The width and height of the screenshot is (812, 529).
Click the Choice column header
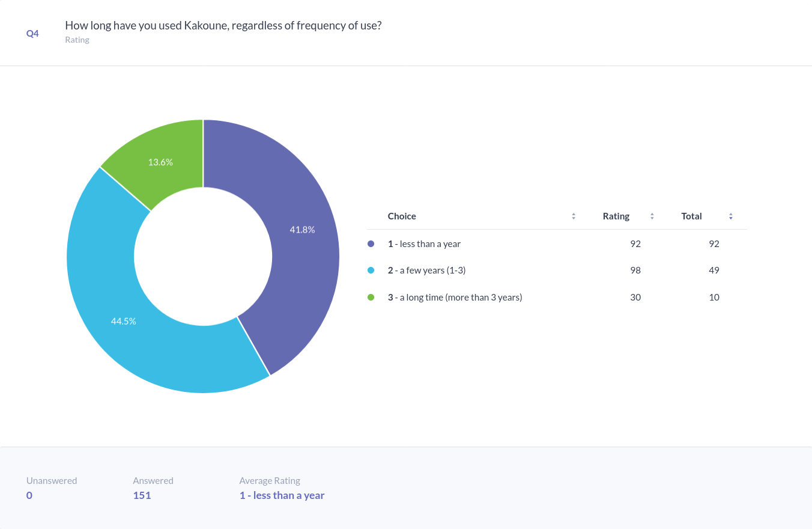coord(402,216)
